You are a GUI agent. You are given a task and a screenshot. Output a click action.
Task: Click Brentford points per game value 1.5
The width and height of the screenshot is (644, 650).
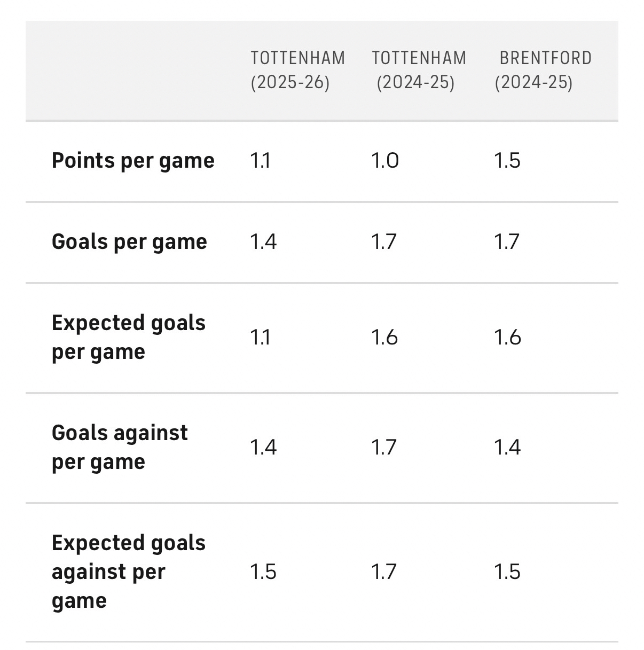[x=507, y=161]
